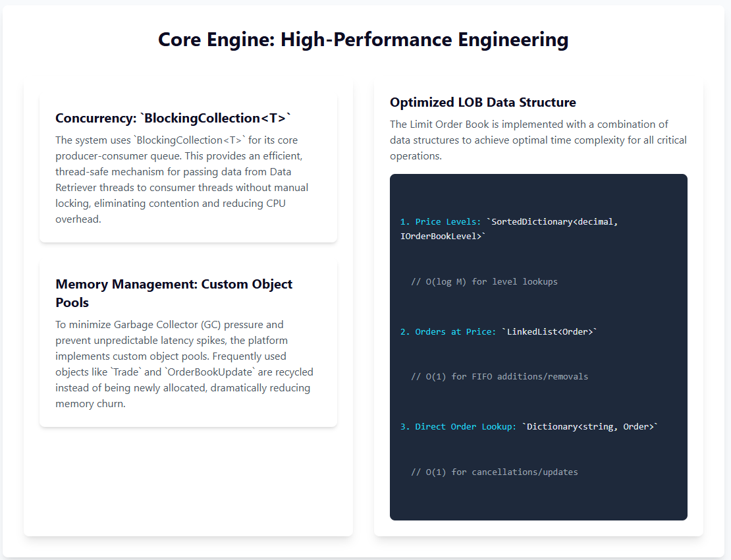Select the Concurrency: `BlockingCollection<T>` heading
Screen dimensions: 731x560
(x=173, y=118)
